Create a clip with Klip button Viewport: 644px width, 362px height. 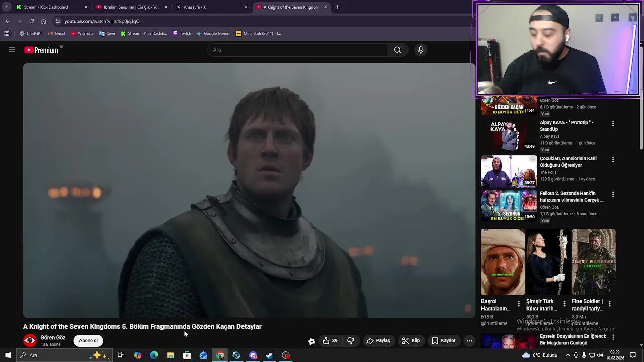click(411, 341)
